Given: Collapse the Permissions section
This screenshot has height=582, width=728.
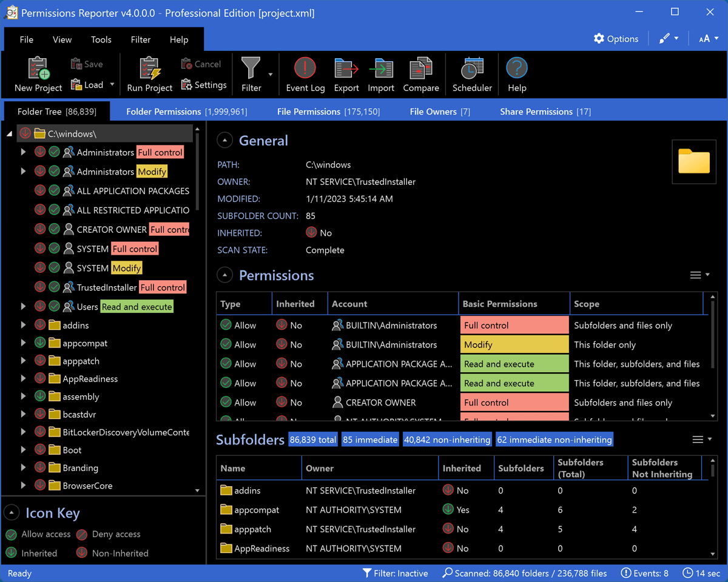Looking at the screenshot, I should click(225, 275).
